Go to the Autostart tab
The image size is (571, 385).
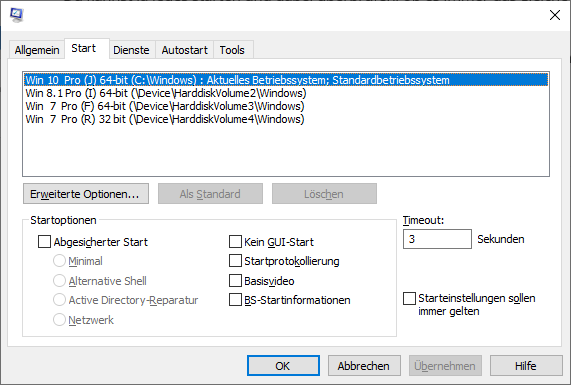(185, 50)
